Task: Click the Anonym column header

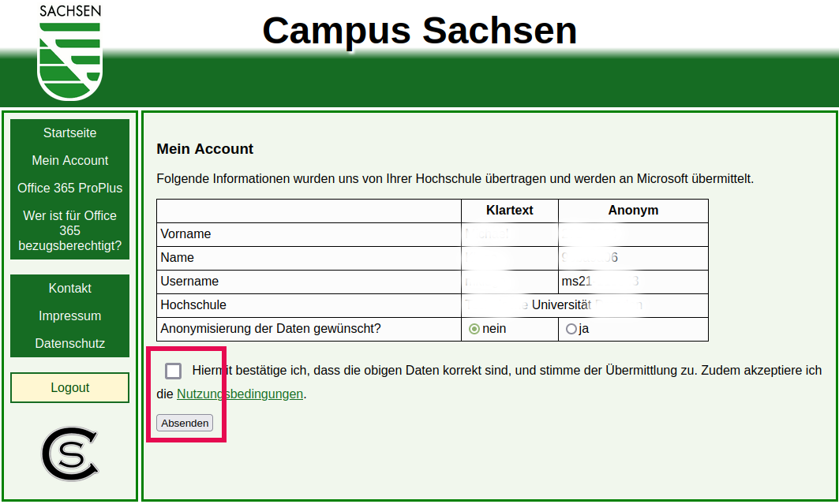Action: [x=633, y=210]
